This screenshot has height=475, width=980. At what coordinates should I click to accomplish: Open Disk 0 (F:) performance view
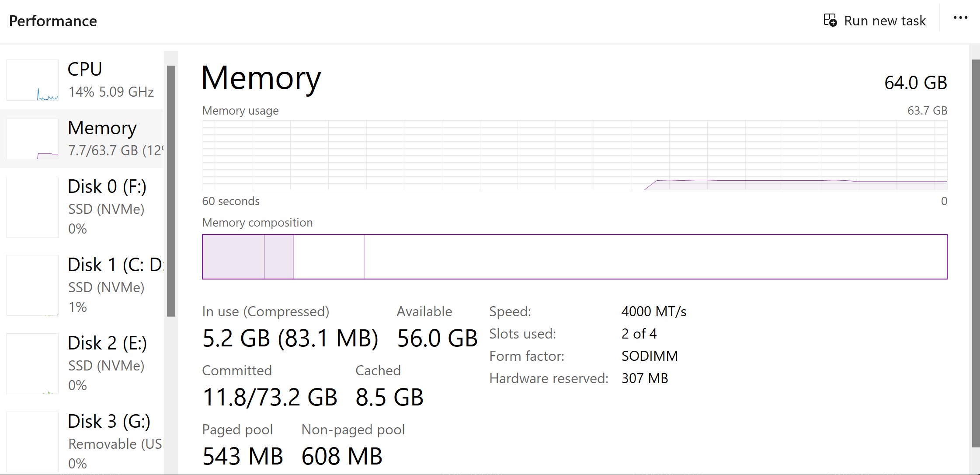(82, 207)
